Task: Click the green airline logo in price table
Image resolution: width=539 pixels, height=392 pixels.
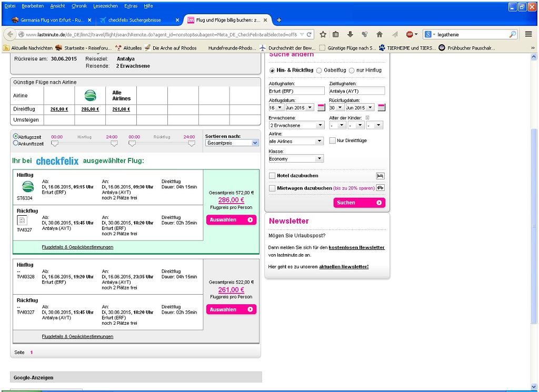Action: 90,96
